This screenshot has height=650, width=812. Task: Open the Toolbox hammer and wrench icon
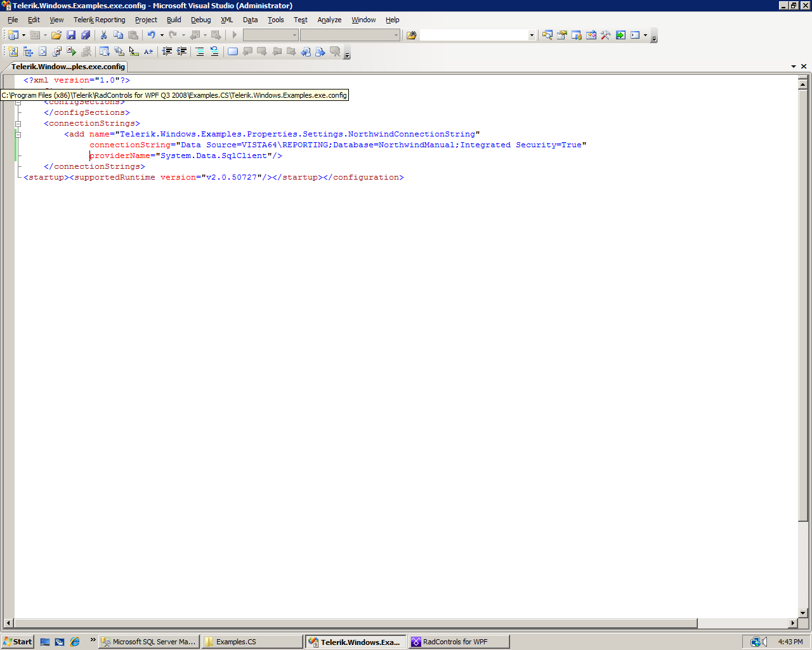click(606, 35)
